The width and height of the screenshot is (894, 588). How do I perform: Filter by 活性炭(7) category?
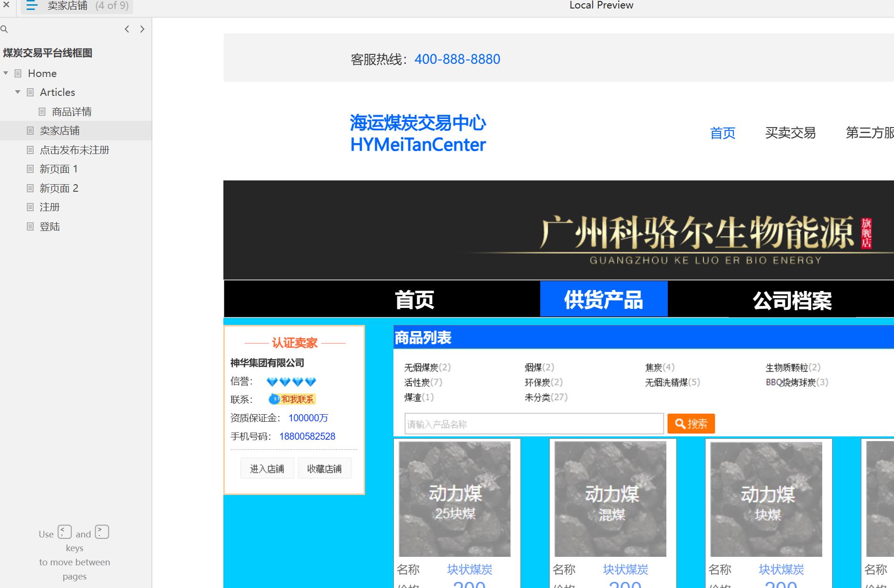pos(423,383)
